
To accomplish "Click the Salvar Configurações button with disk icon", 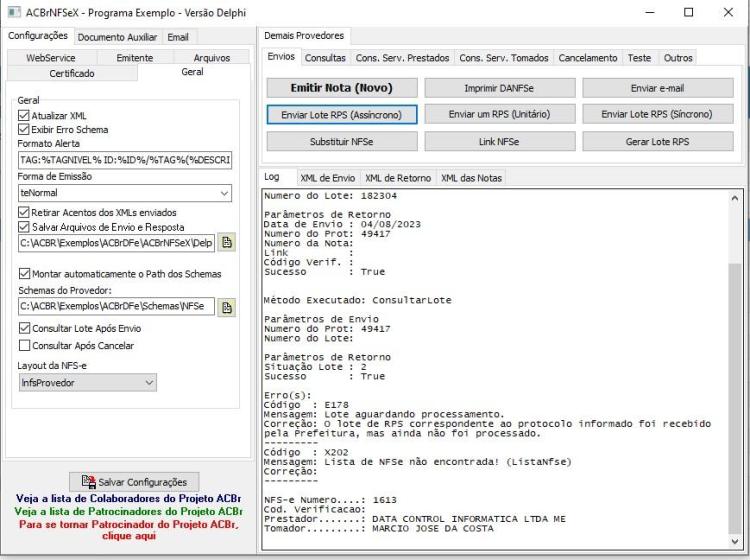I will coord(134,482).
